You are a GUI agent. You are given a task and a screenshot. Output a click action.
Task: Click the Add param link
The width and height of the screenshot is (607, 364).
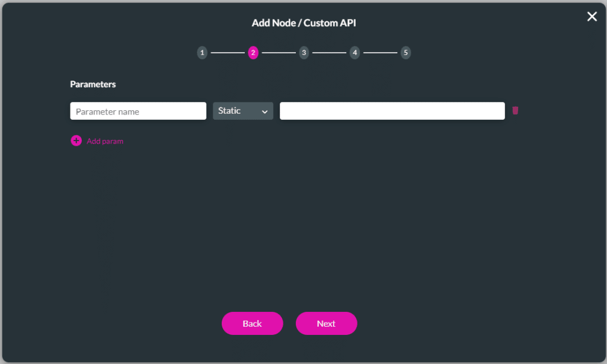(105, 141)
